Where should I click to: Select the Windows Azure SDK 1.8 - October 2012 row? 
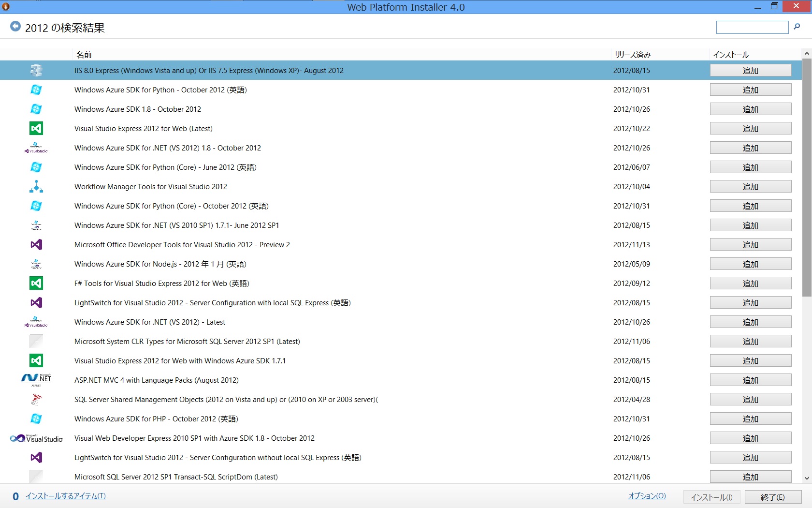(x=401, y=109)
